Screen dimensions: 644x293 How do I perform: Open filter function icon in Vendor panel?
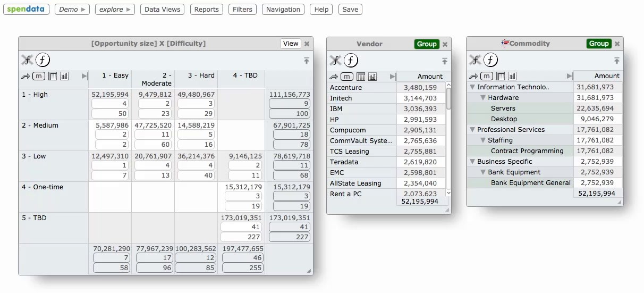(351, 60)
